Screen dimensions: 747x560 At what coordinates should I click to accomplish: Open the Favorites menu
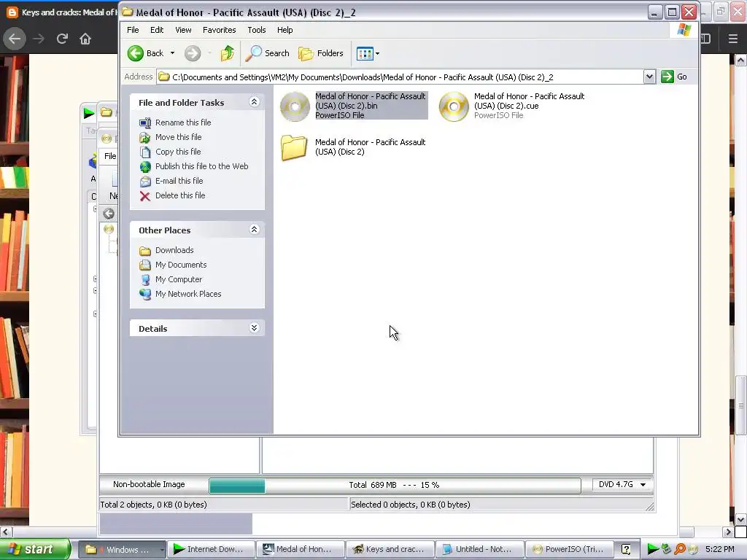click(219, 30)
